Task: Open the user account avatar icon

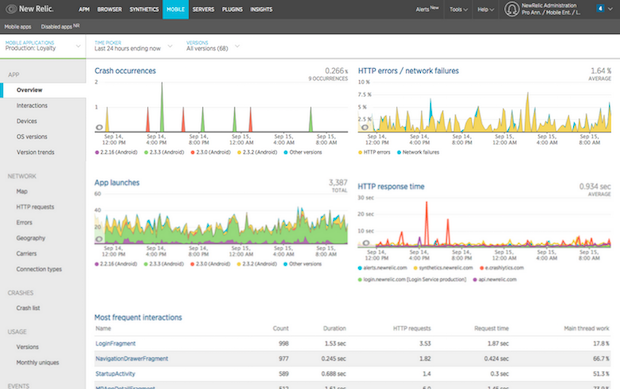Action: (x=512, y=9)
